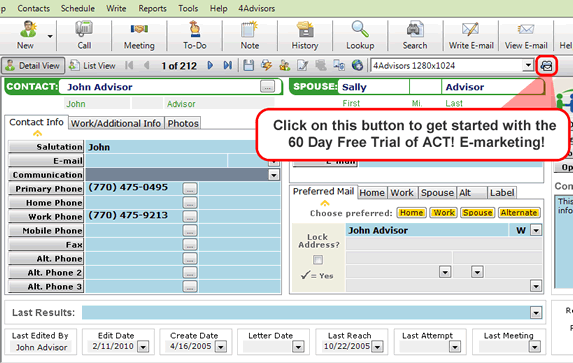Click the Salutation field label button
The image size is (573, 363).
click(x=46, y=147)
